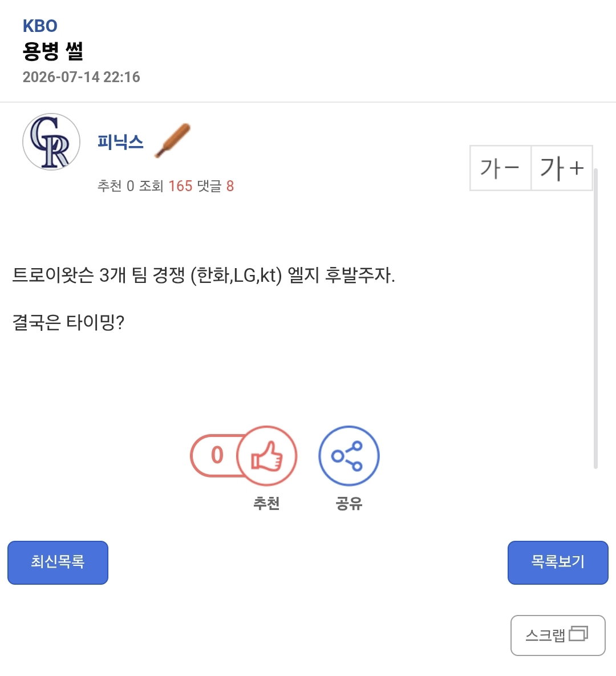Click the baseball bat badge icon
The height and width of the screenshot is (676, 616).
pyautogui.click(x=172, y=140)
